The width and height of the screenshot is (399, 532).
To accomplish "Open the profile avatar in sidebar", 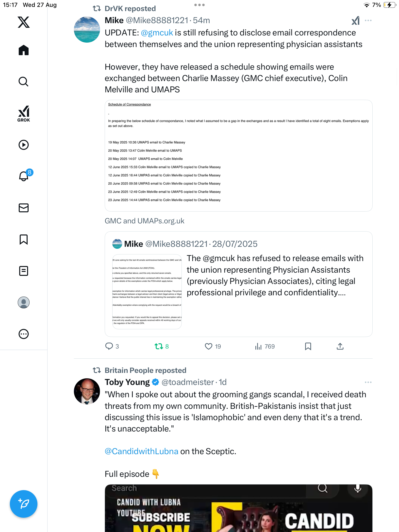I will (x=24, y=302).
